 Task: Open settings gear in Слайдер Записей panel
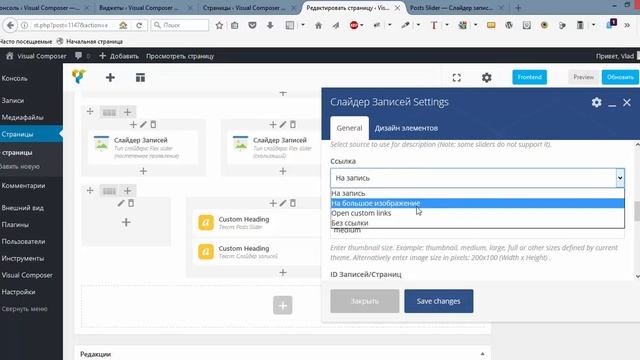coord(596,102)
